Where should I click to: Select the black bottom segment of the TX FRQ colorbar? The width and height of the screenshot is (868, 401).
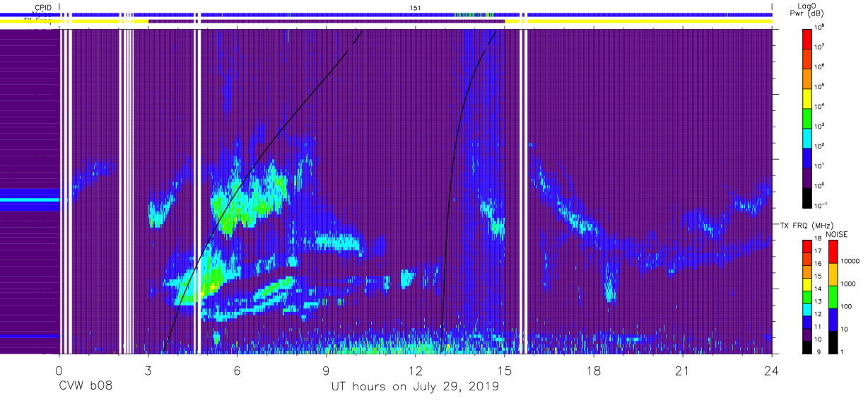tap(807, 347)
